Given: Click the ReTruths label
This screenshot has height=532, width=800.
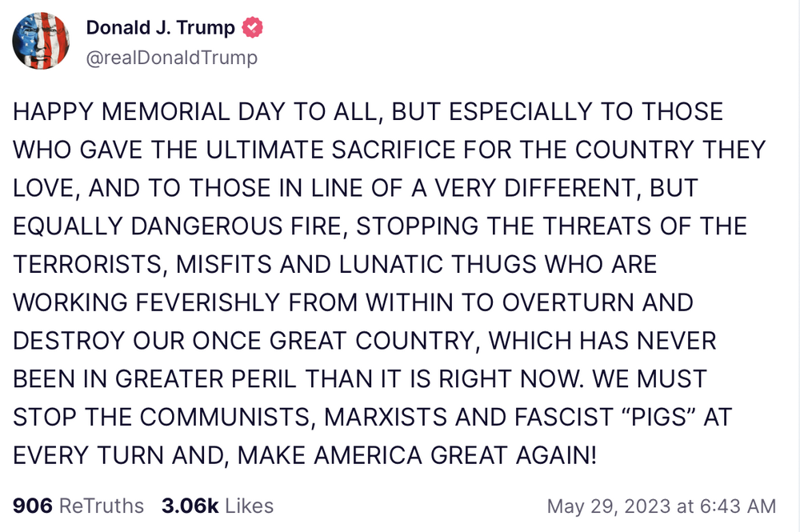Looking at the screenshot, I should pos(102,506).
